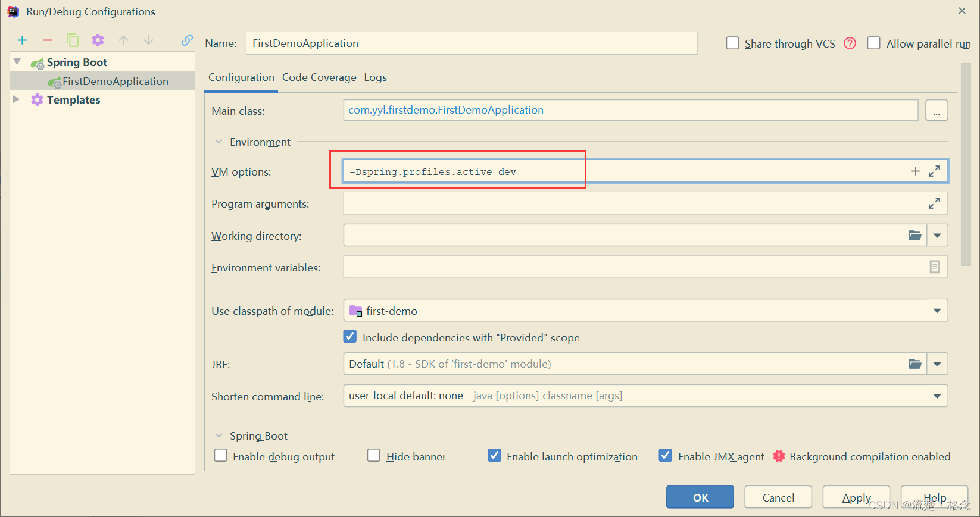The image size is (980, 517).
Task: Toggle Allow parallel run checkbox
Action: [x=874, y=43]
